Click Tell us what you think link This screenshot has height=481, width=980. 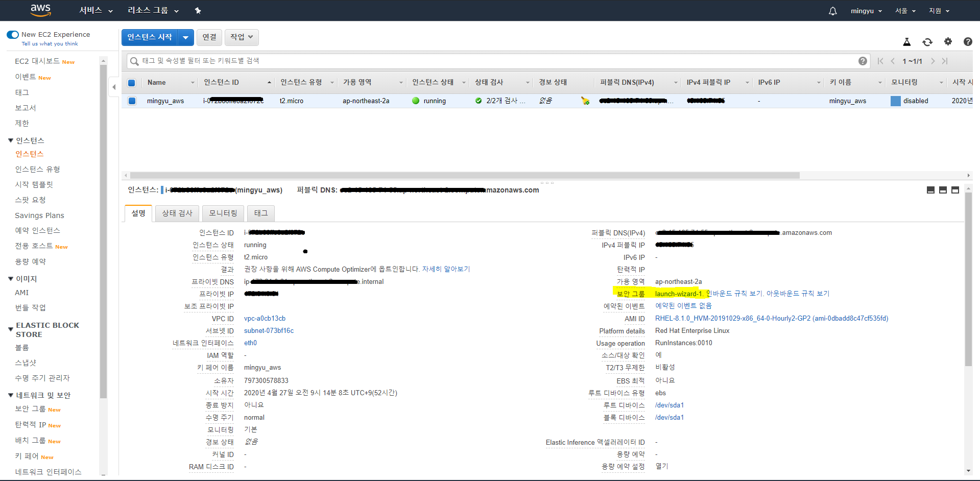pyautogui.click(x=50, y=44)
